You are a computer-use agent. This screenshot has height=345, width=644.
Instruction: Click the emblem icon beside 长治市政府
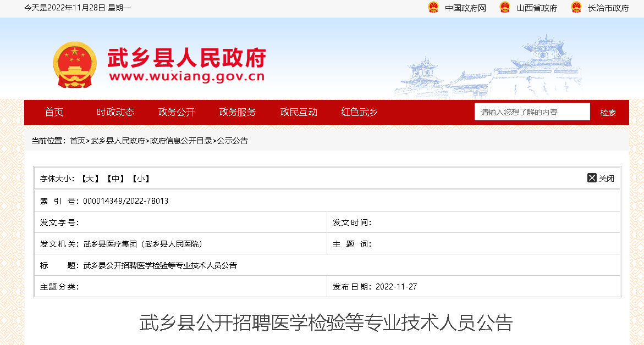(x=576, y=7)
